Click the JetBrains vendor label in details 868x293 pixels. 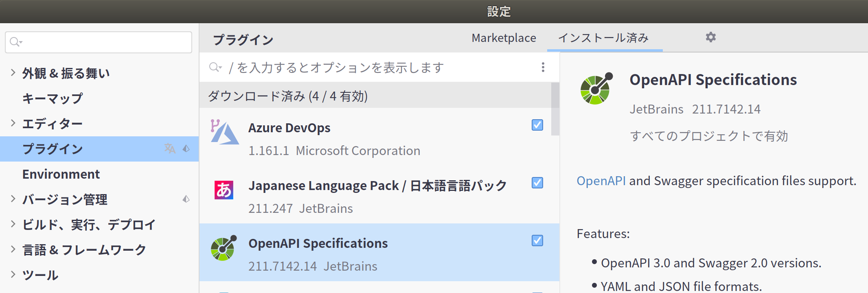[657, 109]
